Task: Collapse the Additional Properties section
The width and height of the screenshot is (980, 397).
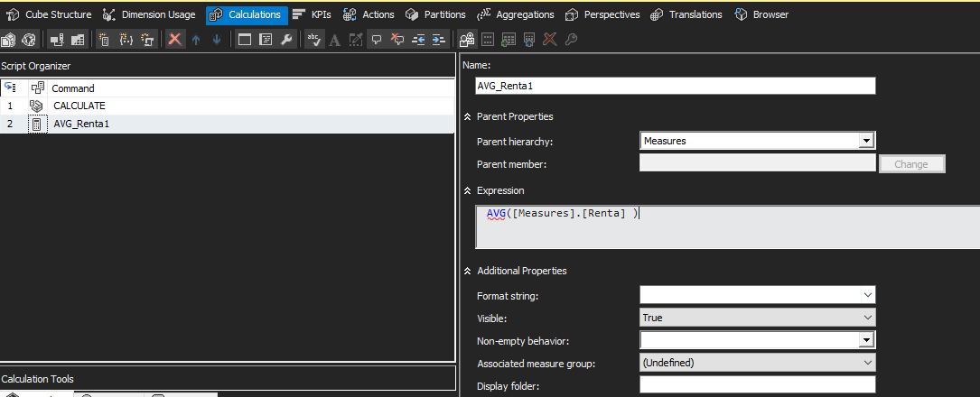Action: click(x=467, y=271)
